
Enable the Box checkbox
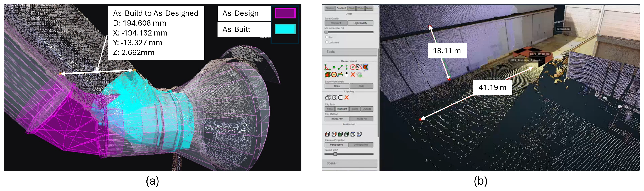(x=326, y=37)
